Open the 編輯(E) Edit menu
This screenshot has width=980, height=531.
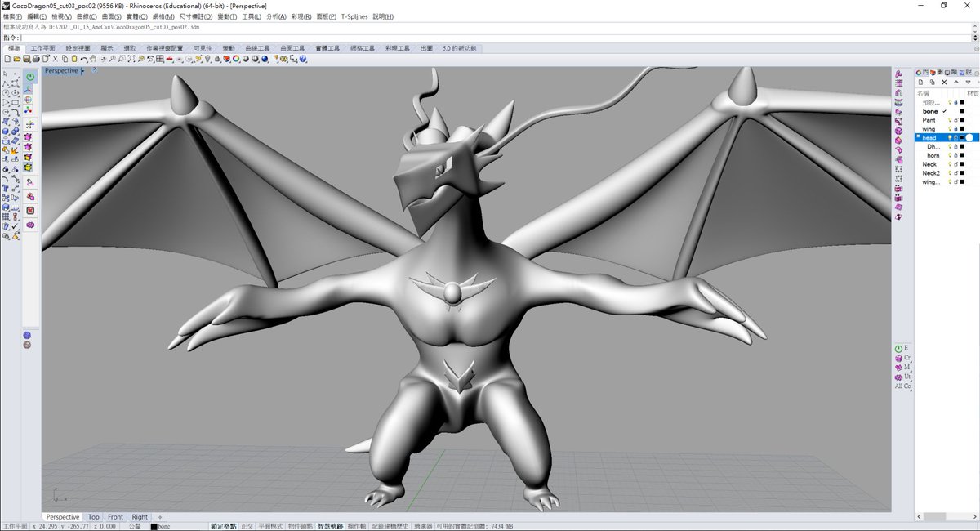37,16
